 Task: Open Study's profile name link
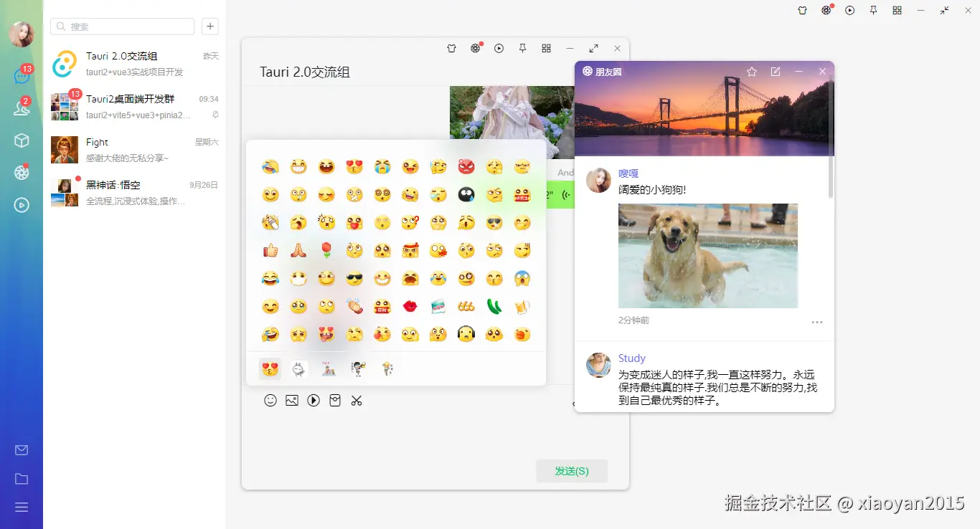pos(631,358)
